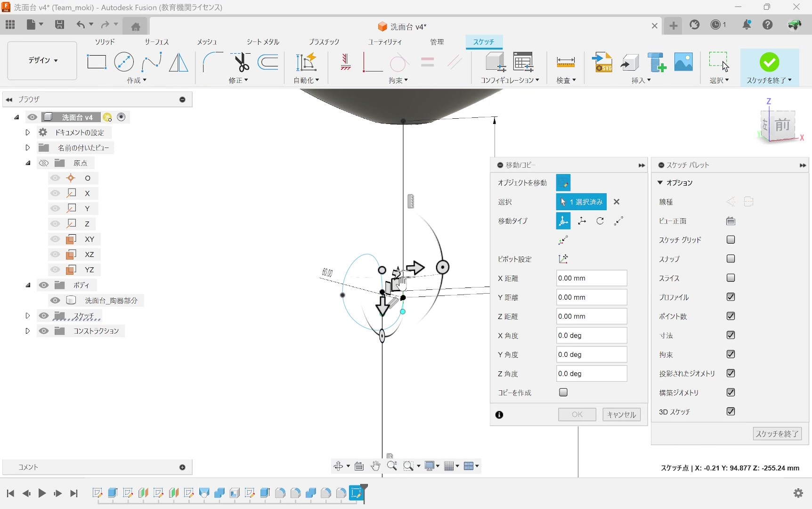Toggle visibility of 洗面台_陶器部分 body
The image size is (812, 509).
[x=55, y=300]
